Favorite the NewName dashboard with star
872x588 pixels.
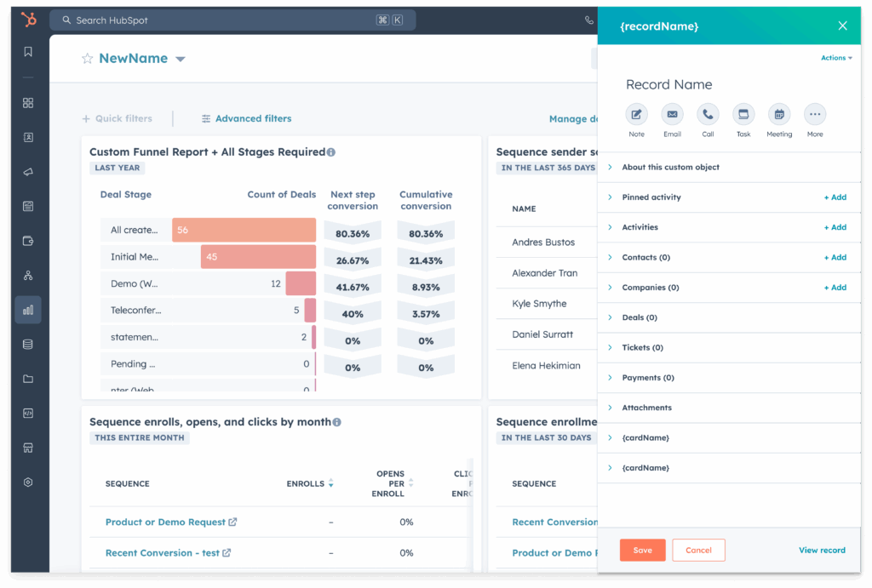click(88, 59)
